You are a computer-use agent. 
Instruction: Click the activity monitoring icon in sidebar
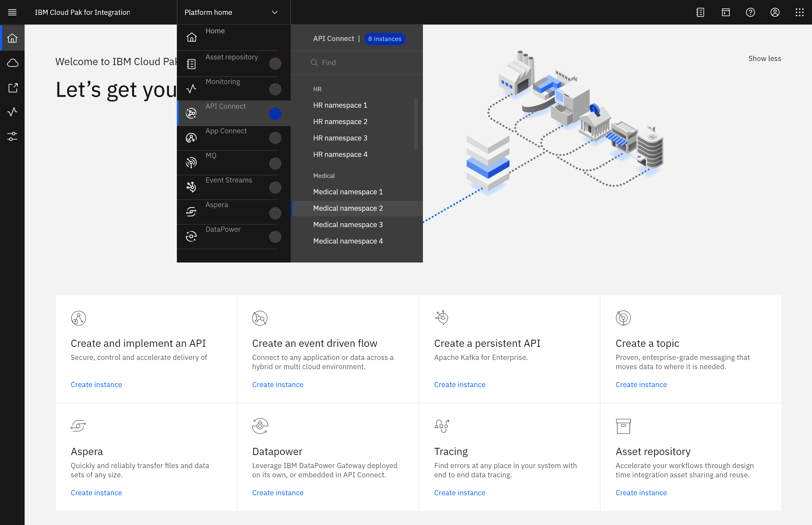[13, 112]
